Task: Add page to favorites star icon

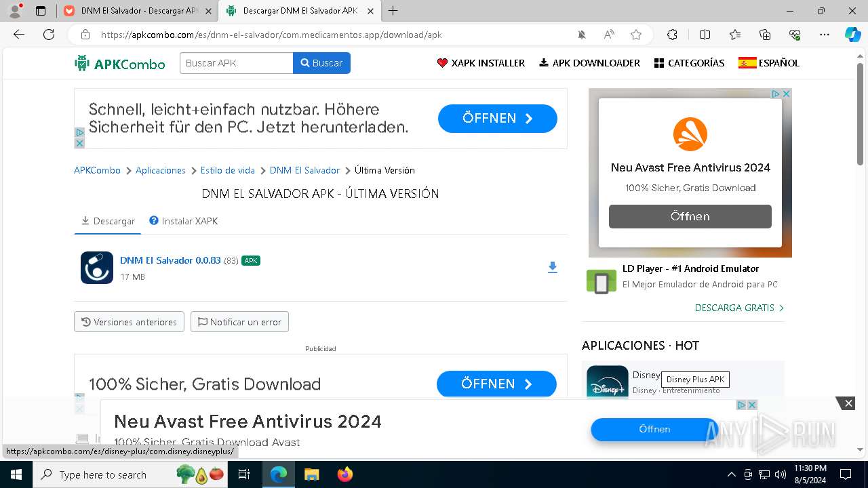Action: [x=636, y=35]
